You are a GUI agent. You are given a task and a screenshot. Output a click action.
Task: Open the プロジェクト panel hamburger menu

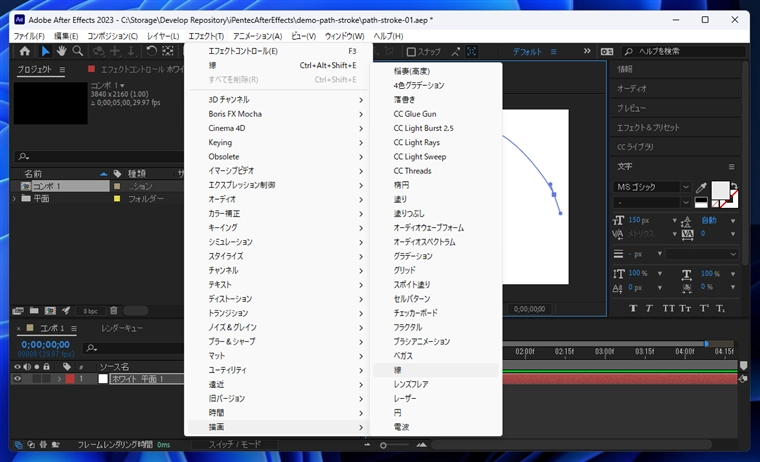click(62, 70)
